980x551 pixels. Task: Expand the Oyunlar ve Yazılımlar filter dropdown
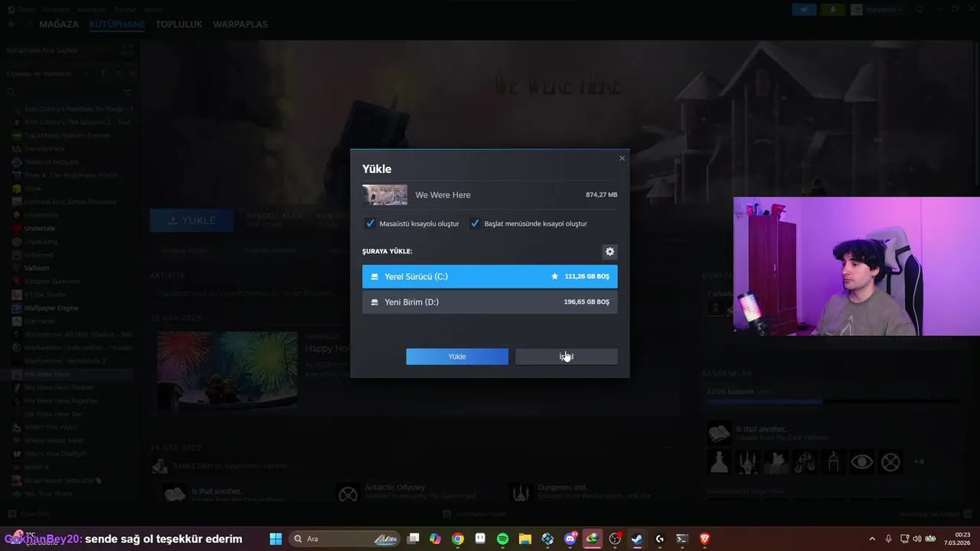[x=85, y=73]
